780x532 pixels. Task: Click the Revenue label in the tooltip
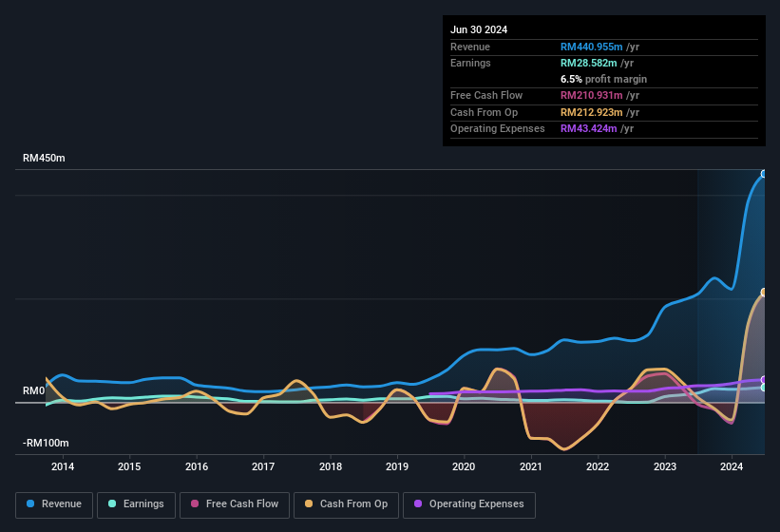[x=470, y=47]
